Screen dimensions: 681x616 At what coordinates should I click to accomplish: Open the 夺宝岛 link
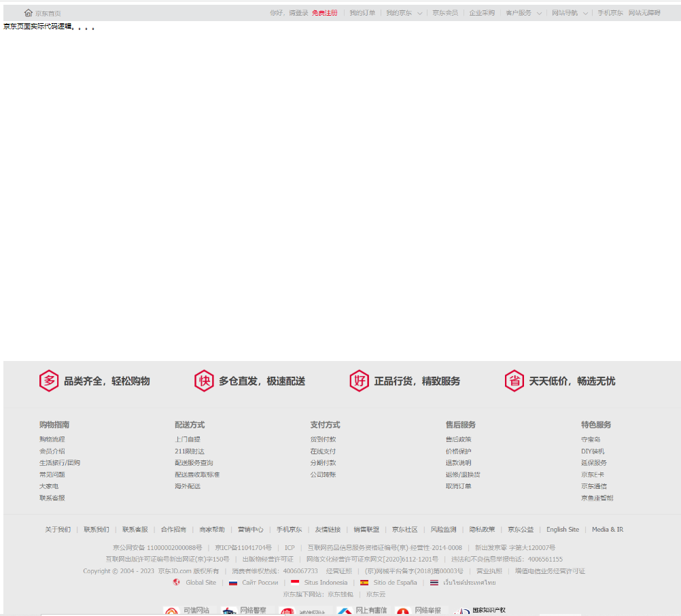591,439
